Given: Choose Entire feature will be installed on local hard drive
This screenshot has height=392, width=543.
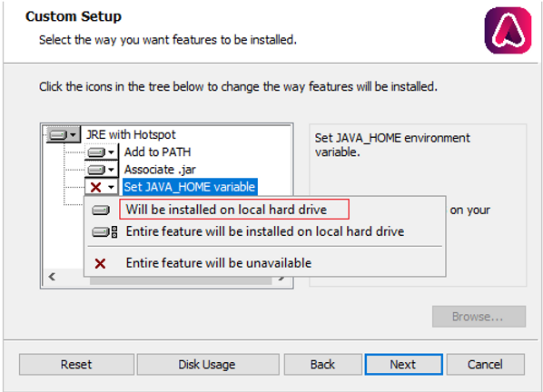Looking at the screenshot, I should (264, 231).
